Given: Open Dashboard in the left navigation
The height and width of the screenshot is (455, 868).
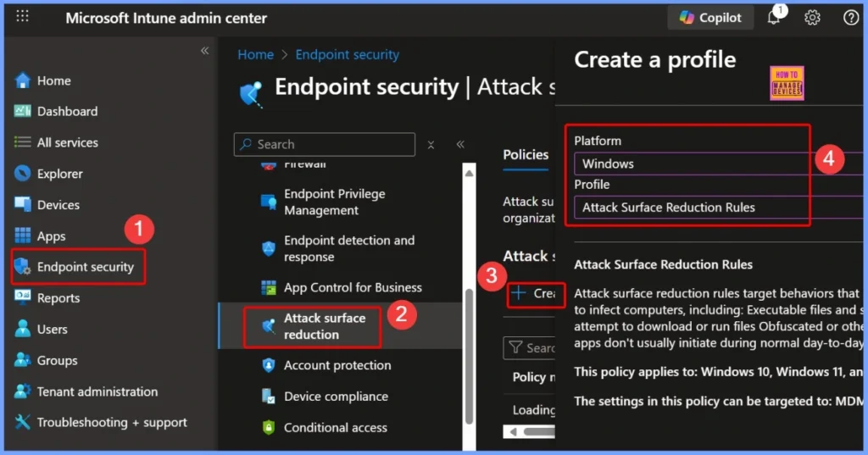Looking at the screenshot, I should pyautogui.click(x=67, y=111).
